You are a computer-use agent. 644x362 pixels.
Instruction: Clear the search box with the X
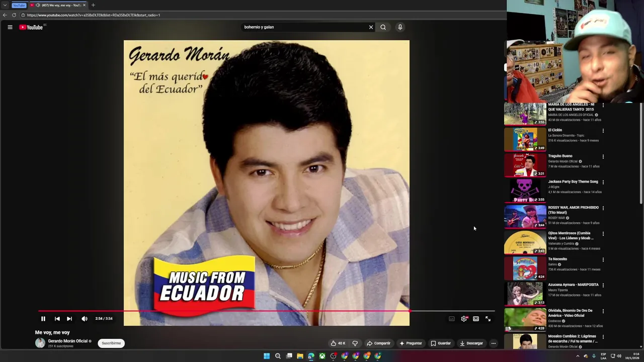[371, 27]
